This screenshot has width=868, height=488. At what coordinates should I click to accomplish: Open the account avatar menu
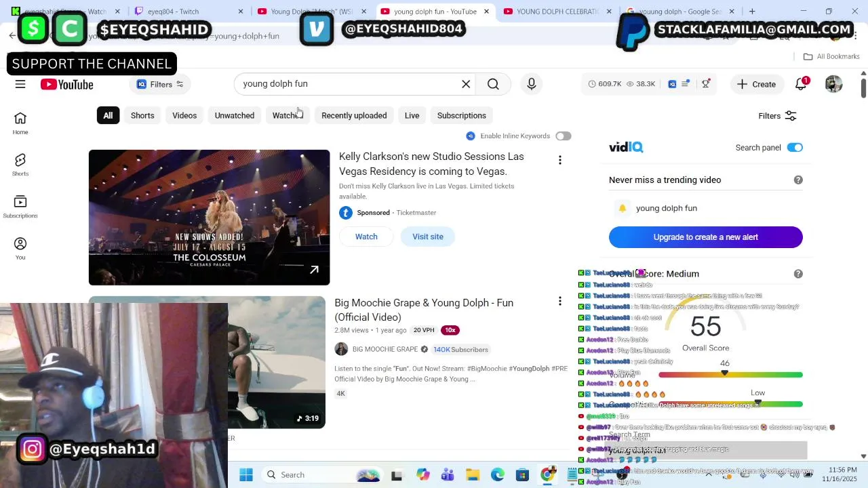coord(833,84)
